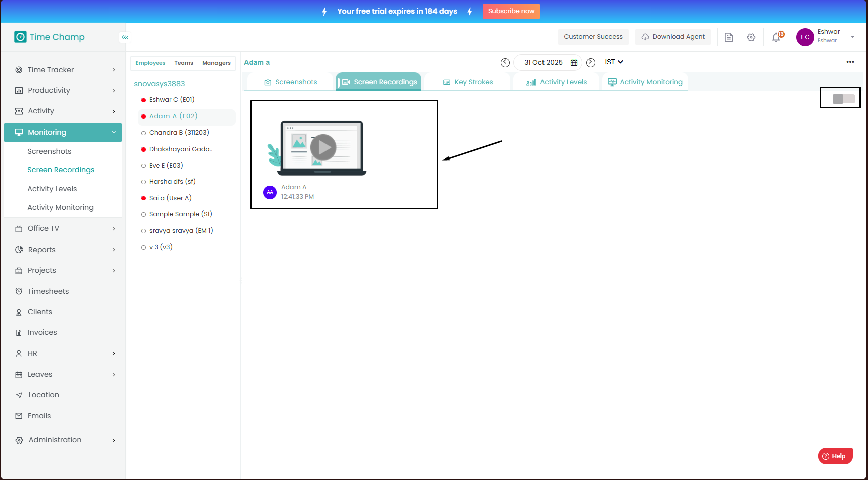The image size is (868, 480).
Task: Open the Eshwar account dropdown arrow
Action: point(852,37)
